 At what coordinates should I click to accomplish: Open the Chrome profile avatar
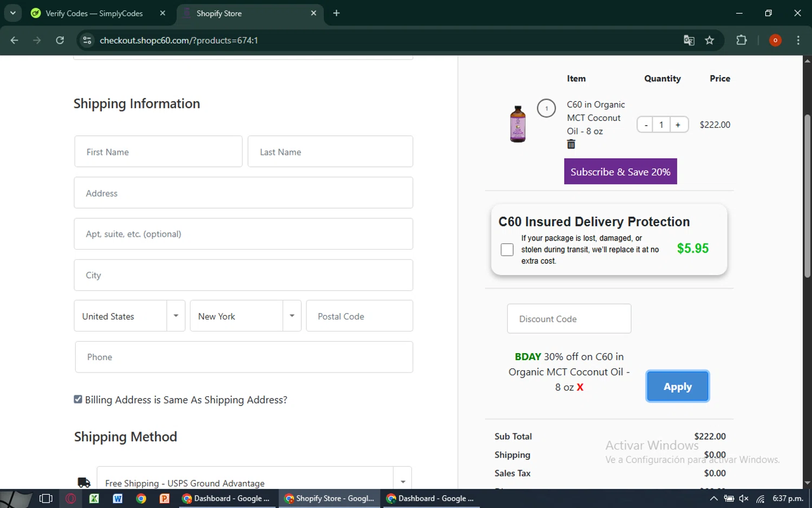pyautogui.click(x=775, y=40)
